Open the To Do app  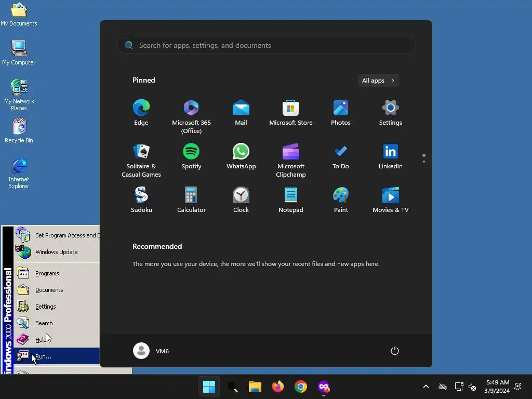341,156
